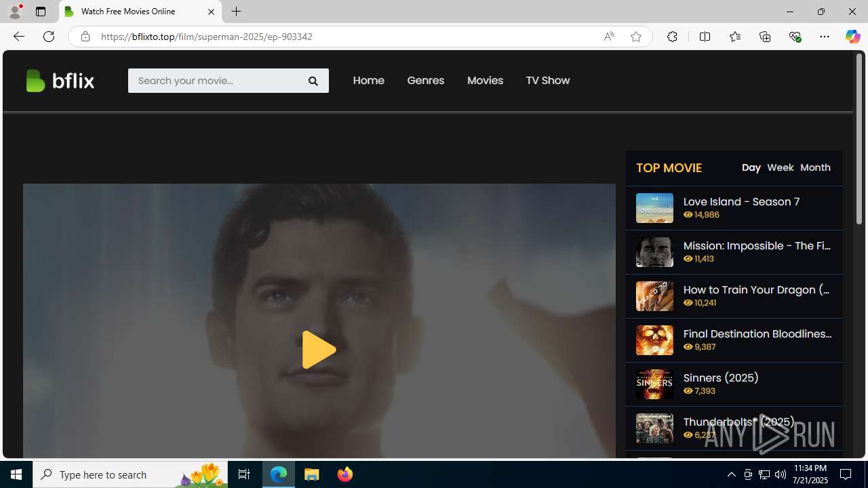
Task: Open Microsoft Edge in the taskbar
Action: click(x=279, y=474)
